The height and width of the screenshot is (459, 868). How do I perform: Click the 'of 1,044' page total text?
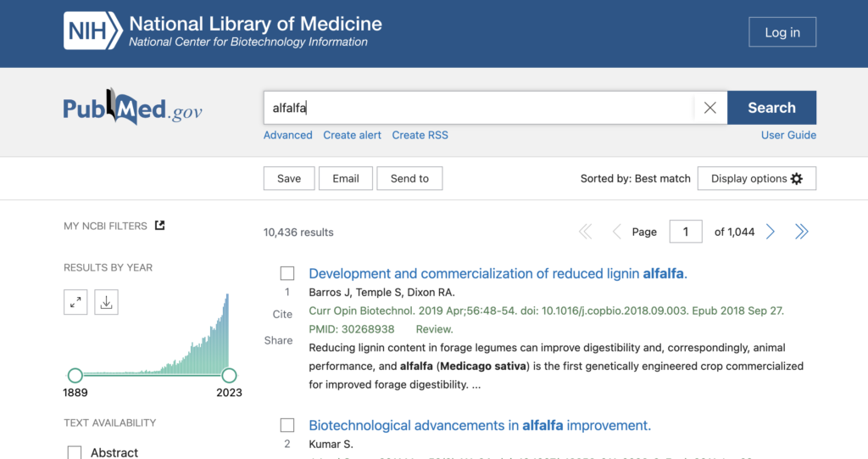[x=735, y=232]
